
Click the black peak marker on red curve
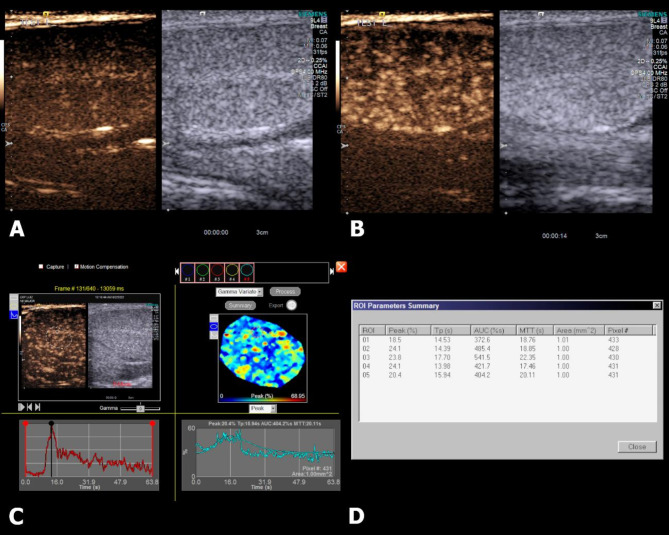tap(52, 423)
